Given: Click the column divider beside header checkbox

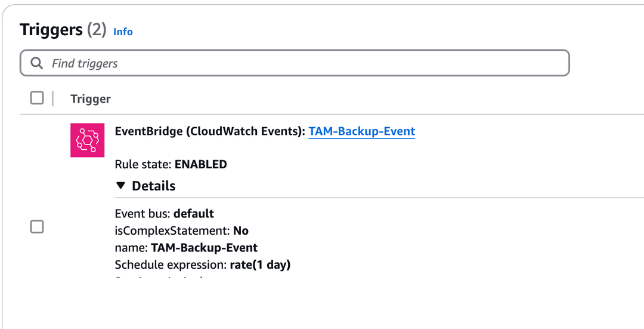Looking at the screenshot, I should tap(52, 99).
